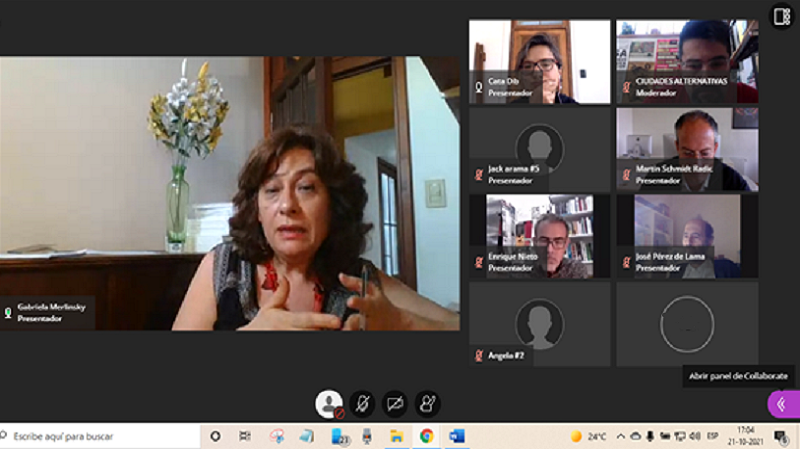The height and width of the screenshot is (449, 800).
Task: Click the name label José Pérez de Lama
Action: (670, 257)
